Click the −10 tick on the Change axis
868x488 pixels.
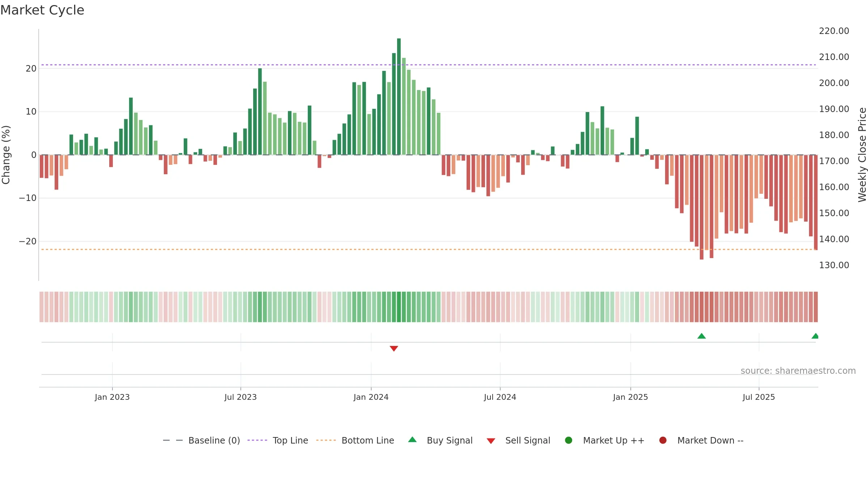(28, 198)
